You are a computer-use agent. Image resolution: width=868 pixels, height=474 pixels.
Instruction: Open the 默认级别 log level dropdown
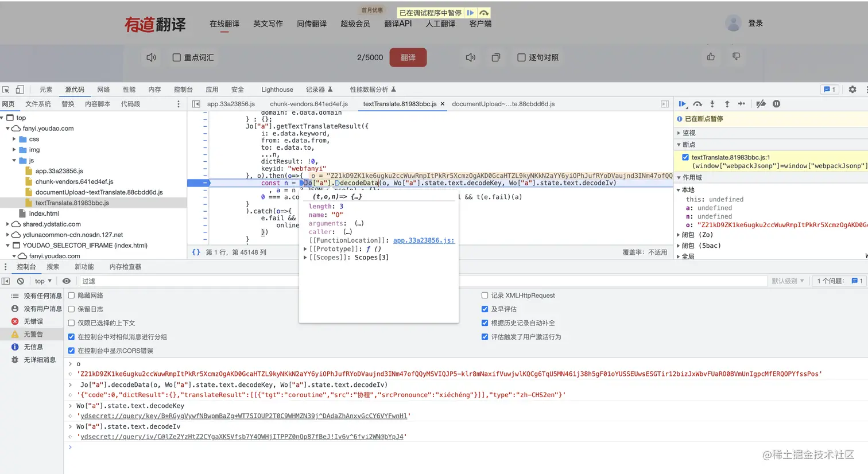click(788, 281)
